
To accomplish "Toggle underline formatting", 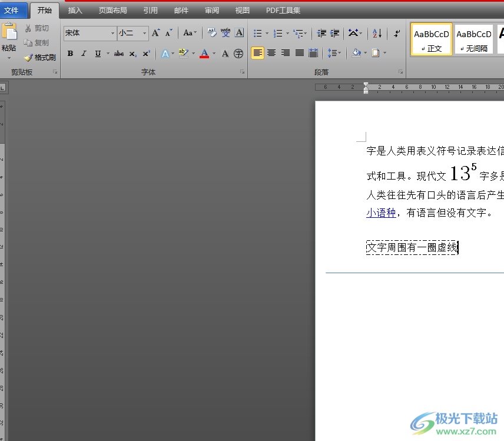I will coord(98,54).
